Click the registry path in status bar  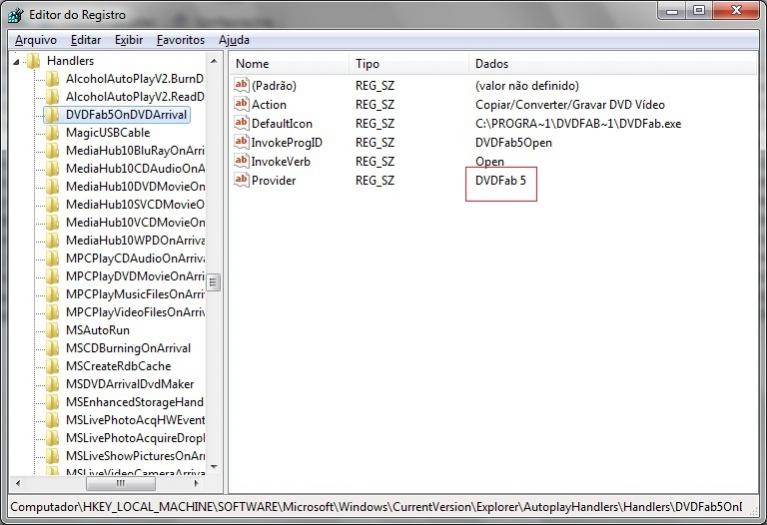coord(376,507)
